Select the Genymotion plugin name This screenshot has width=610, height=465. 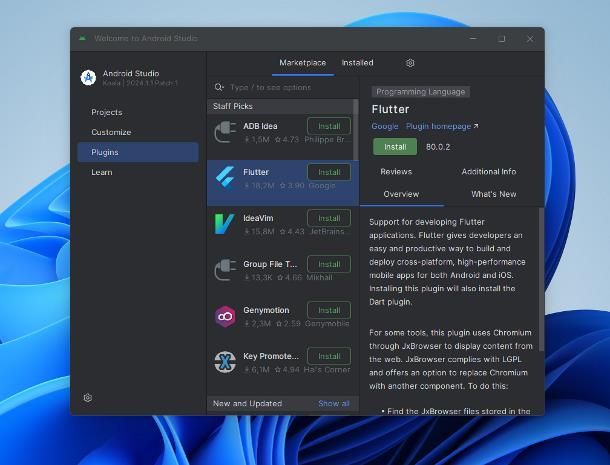[266, 310]
